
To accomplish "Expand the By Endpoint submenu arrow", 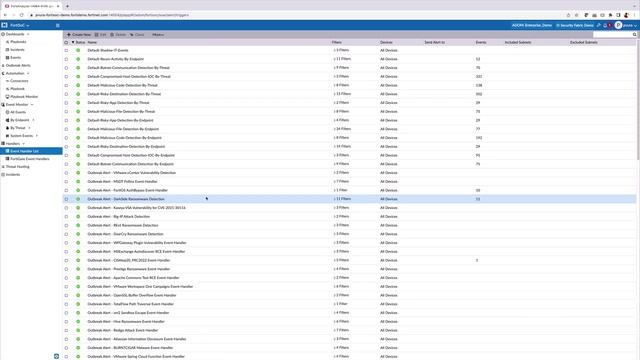I will pyautogui.click(x=33, y=120).
